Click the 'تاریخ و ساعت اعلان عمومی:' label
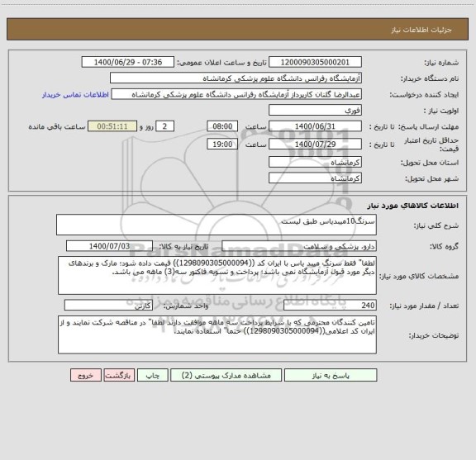This screenshot has width=476, height=460. (x=222, y=63)
